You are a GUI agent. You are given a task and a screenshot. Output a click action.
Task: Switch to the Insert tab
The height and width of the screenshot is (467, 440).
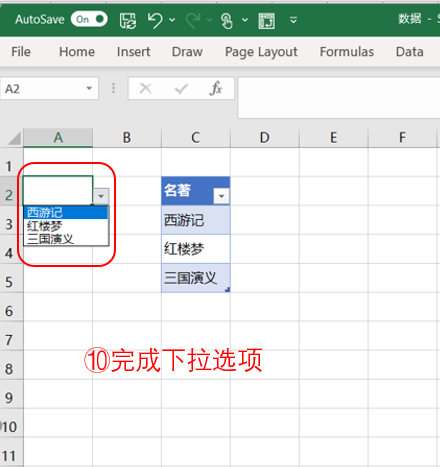pyautogui.click(x=133, y=52)
